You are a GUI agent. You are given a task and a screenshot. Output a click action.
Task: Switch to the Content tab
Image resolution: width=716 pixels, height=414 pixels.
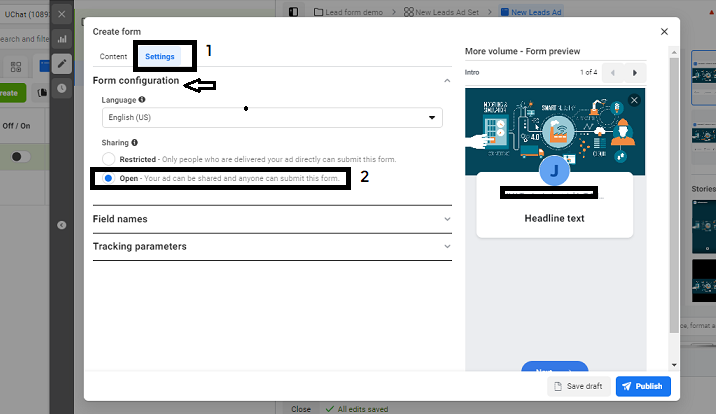coord(113,57)
